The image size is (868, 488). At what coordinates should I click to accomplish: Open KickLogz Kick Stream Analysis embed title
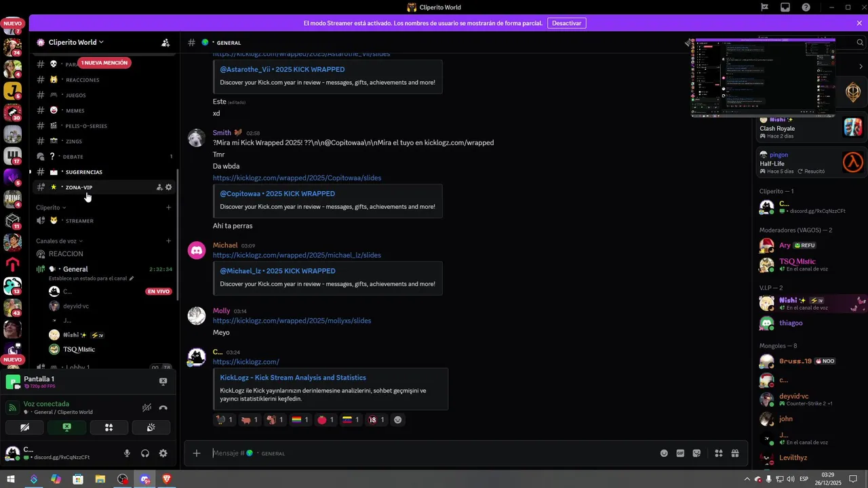293,378
